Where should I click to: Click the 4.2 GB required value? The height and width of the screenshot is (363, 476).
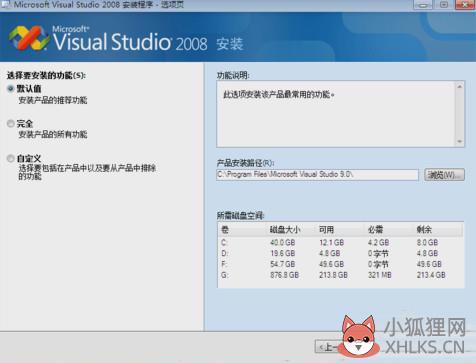(x=378, y=243)
